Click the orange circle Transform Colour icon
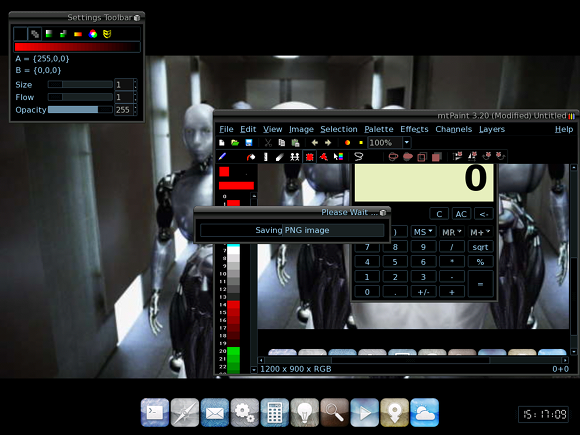The image size is (580, 435). pyautogui.click(x=347, y=143)
